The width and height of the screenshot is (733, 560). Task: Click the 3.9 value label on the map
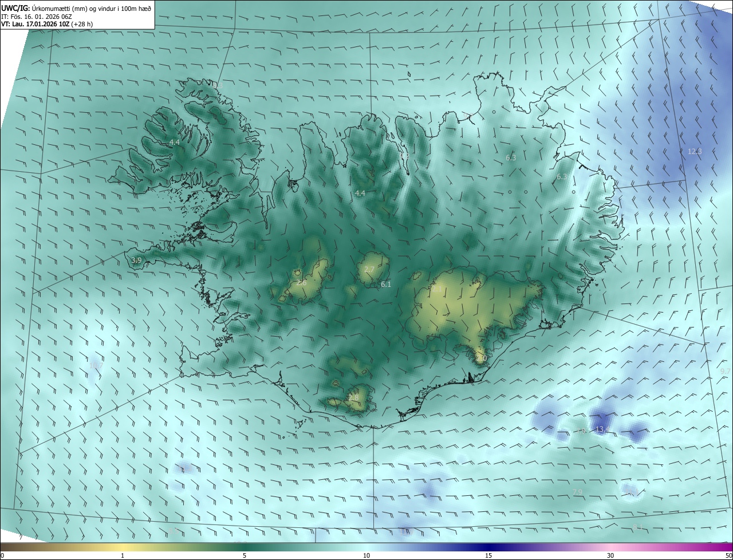tap(136, 261)
